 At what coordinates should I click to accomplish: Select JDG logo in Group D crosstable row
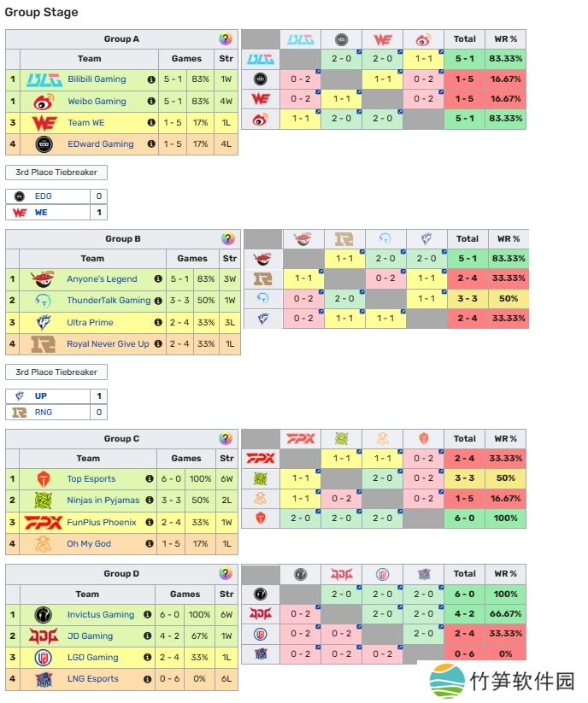(260, 613)
